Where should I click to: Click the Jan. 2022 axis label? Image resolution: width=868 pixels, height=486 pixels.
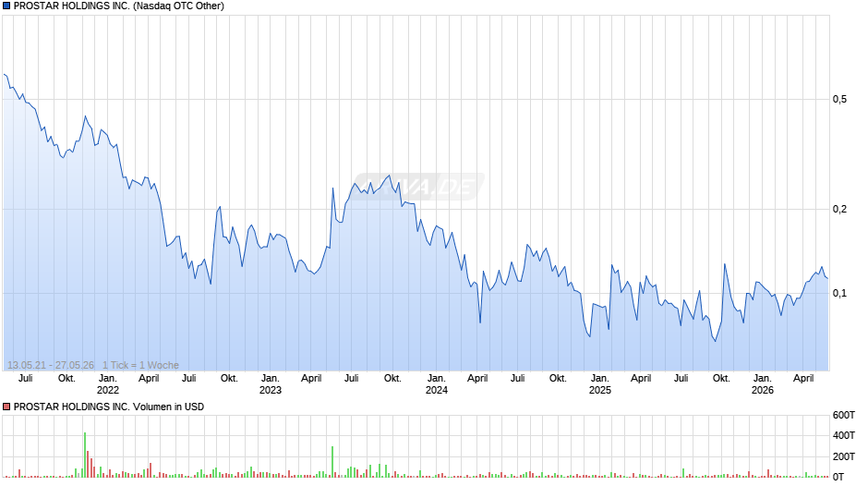[x=108, y=384]
